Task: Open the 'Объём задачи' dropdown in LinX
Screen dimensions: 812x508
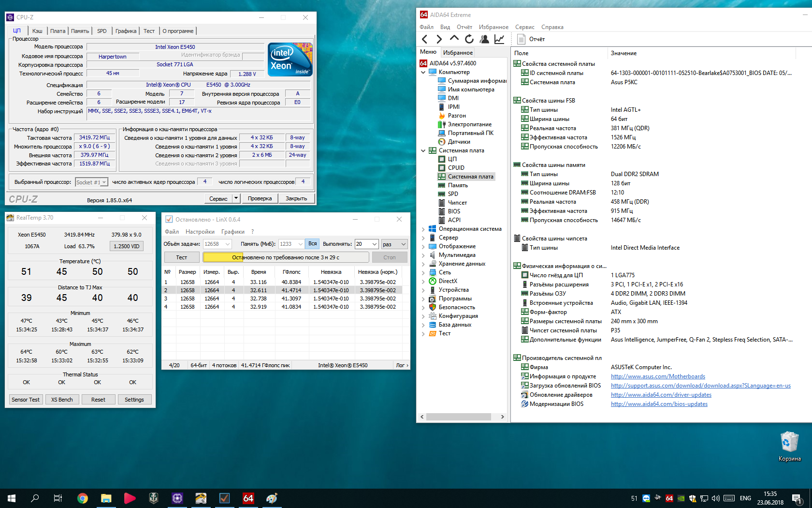Action: point(217,244)
